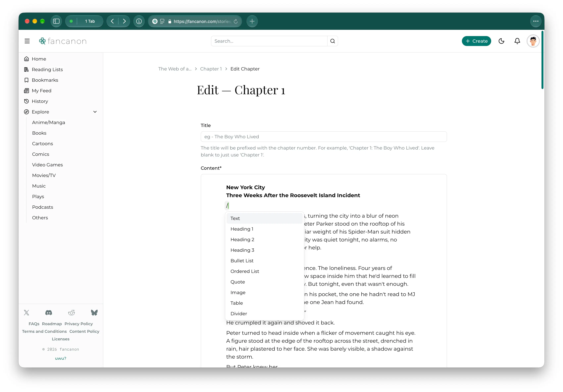Insert Image from slash menu

pyautogui.click(x=264, y=293)
